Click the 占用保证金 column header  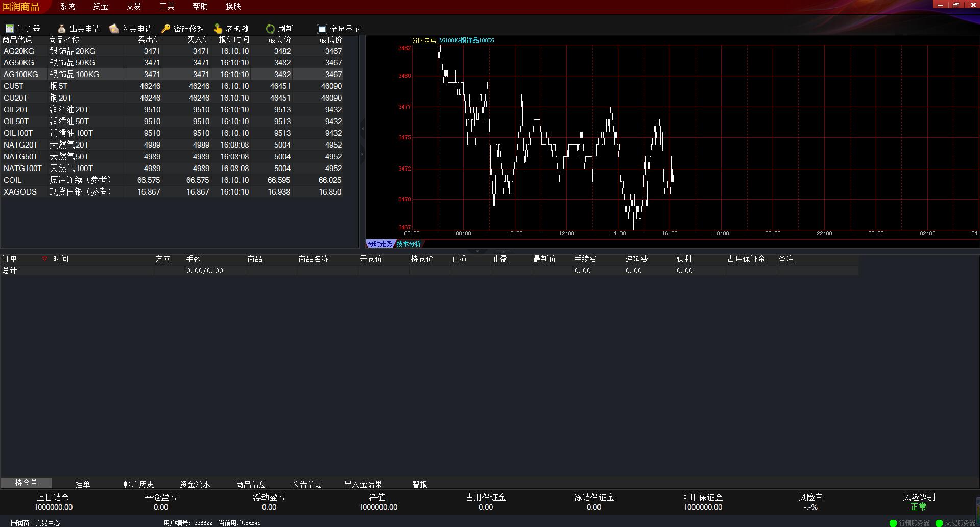pyautogui.click(x=746, y=259)
